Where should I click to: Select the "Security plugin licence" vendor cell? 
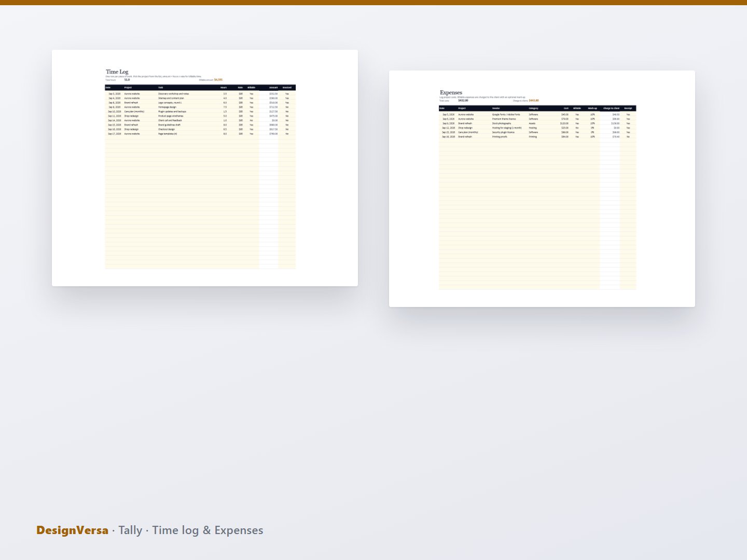tap(504, 132)
